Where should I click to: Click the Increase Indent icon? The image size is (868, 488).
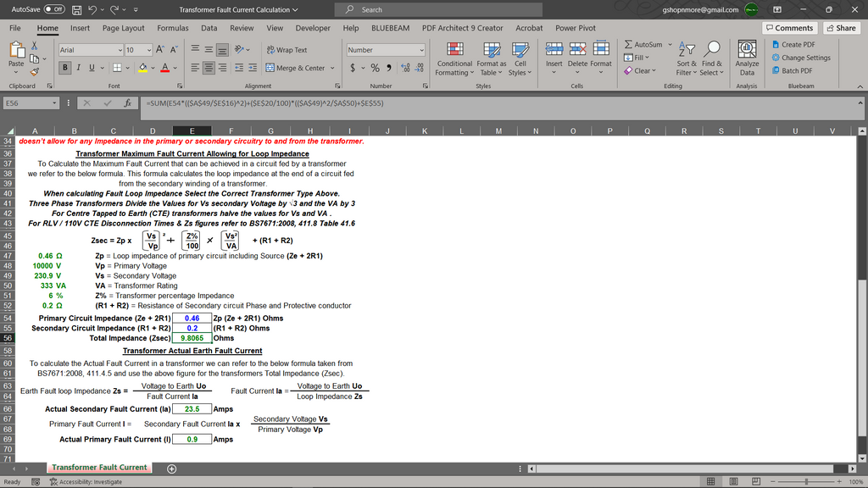pos(253,68)
